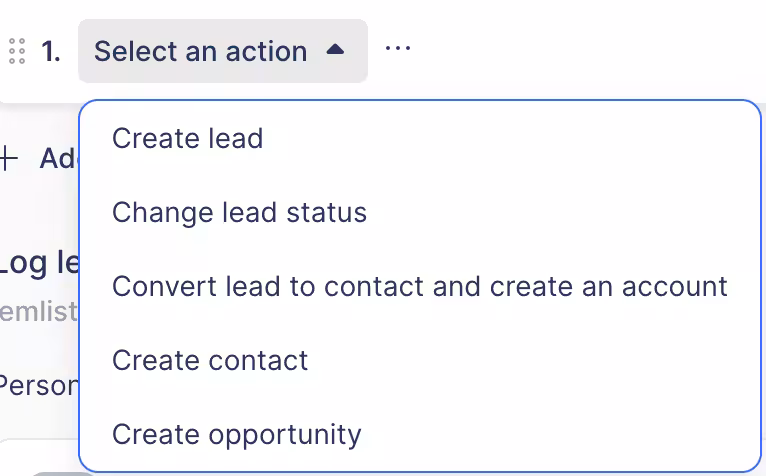Viewport: 766px width, 476px height.
Task: Click the step number '1.' label
Action: point(51,51)
